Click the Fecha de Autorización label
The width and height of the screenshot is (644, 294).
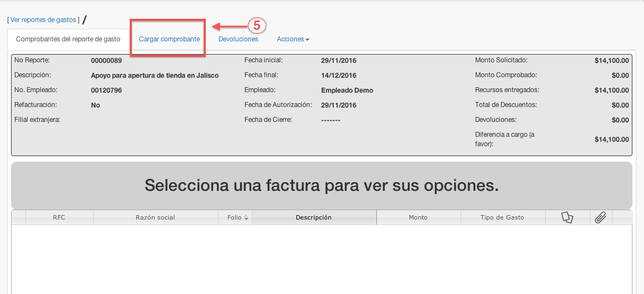[x=279, y=105]
